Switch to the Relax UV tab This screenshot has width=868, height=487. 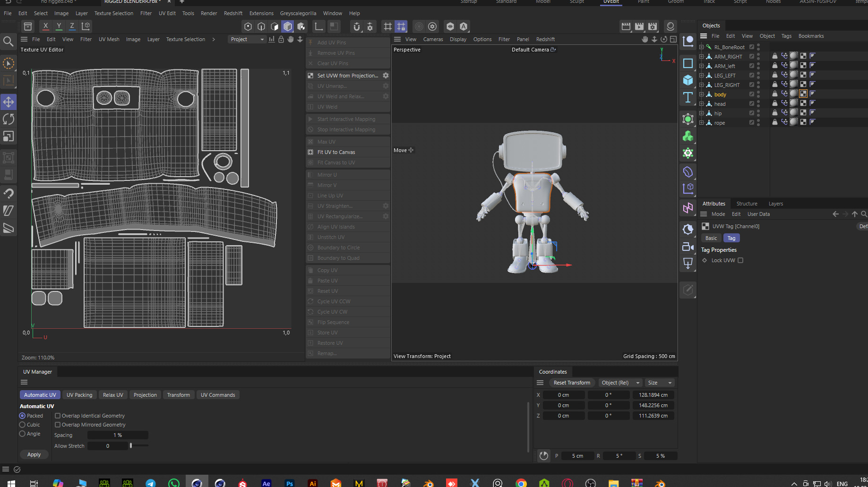pyautogui.click(x=113, y=395)
